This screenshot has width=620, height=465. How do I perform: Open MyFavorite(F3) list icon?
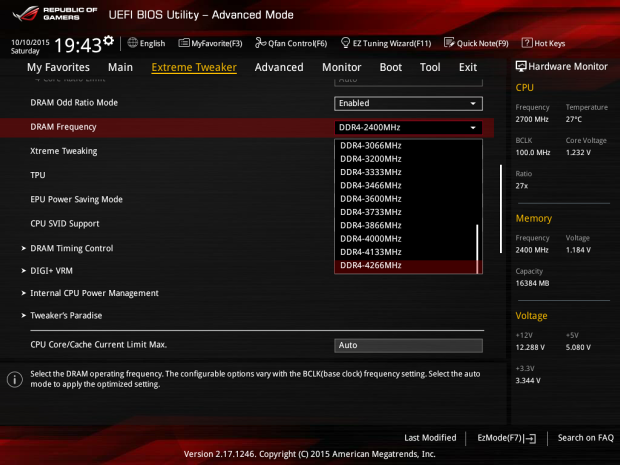183,43
